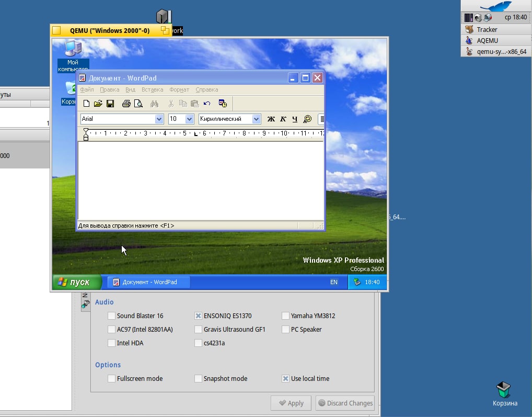Open the Вставка menu
The width and height of the screenshot is (532, 417).
(x=153, y=89)
